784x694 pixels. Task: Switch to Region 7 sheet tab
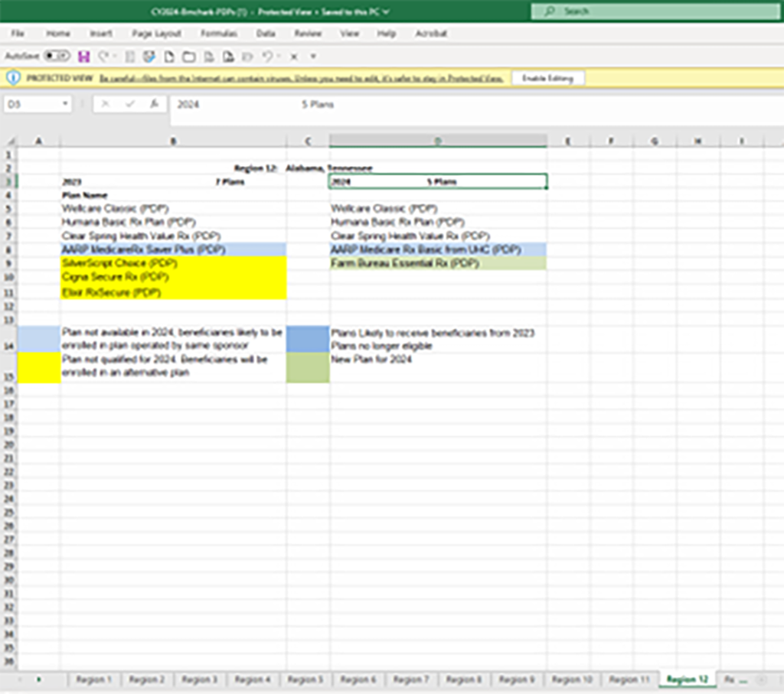click(411, 679)
